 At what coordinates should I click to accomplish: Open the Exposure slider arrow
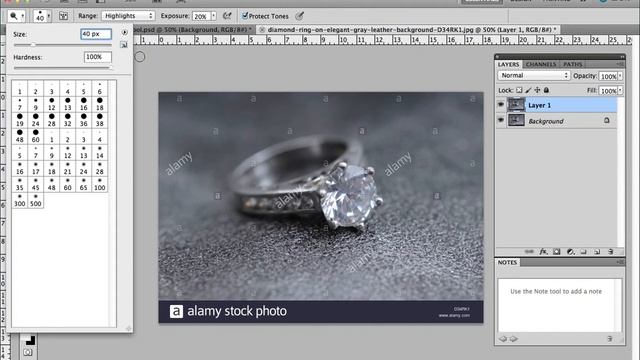pos(213,16)
